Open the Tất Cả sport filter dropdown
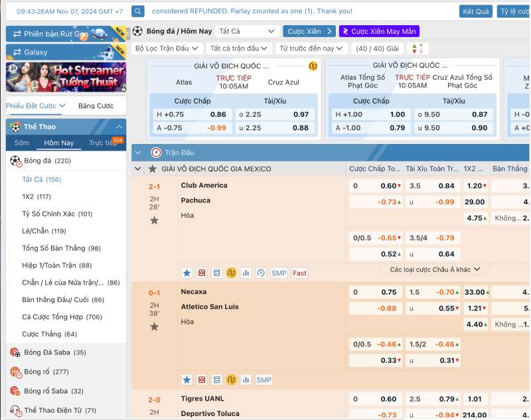Image resolution: width=531 pixels, height=420 pixels. [x=247, y=31]
